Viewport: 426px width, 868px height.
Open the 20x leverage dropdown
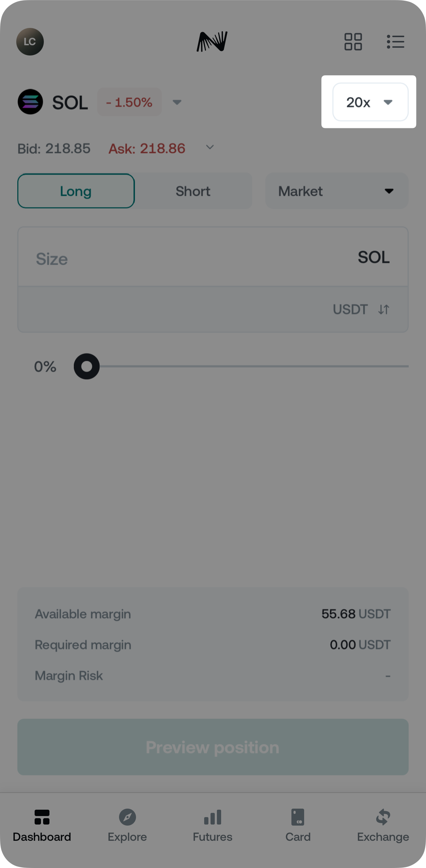(370, 102)
